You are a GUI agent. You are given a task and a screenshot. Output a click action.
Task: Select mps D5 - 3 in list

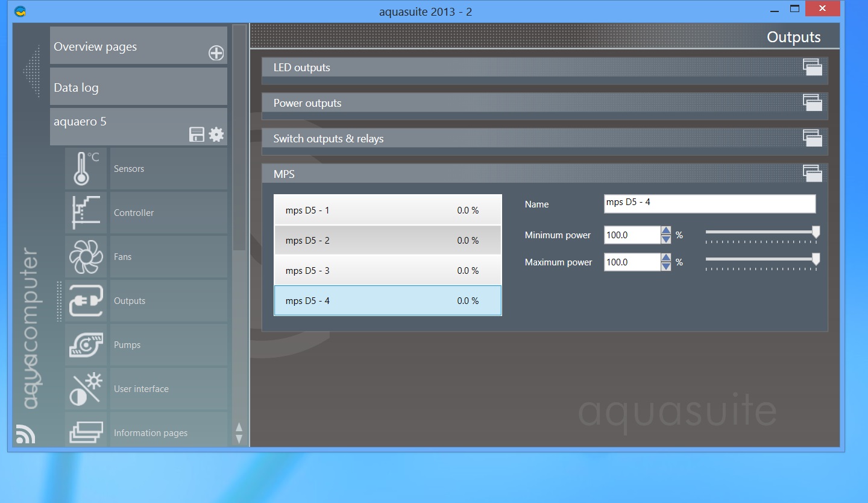387,271
